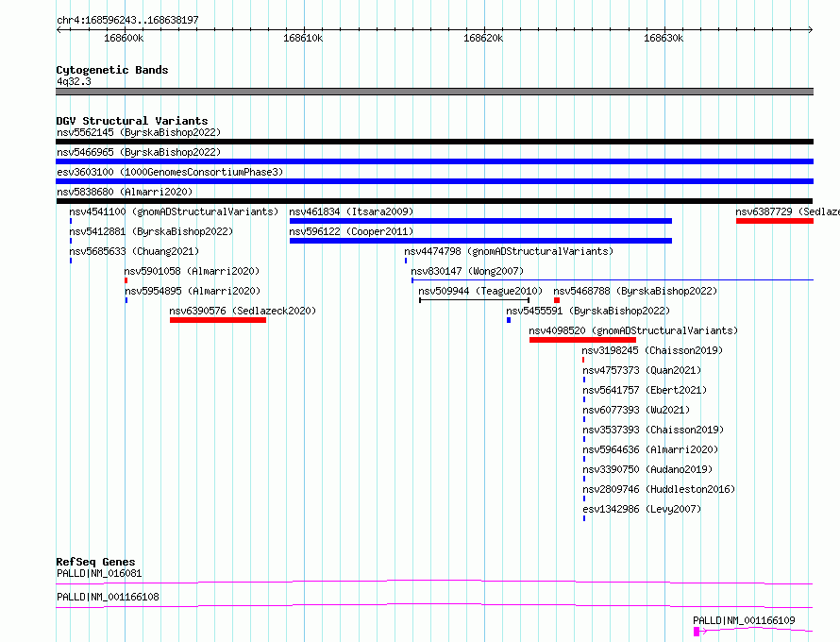Image resolution: width=840 pixels, height=642 pixels.
Task: Click esv1342986 (Levy2007) label
Action: (x=642, y=509)
